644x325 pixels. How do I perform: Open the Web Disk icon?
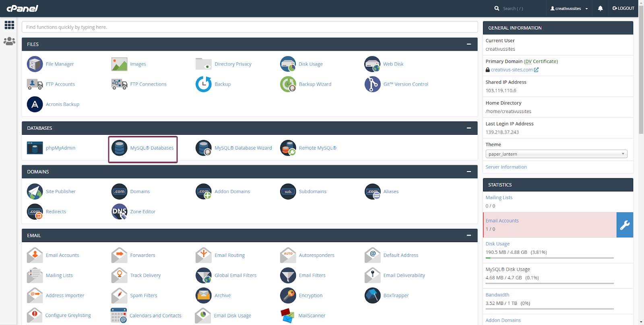pyautogui.click(x=372, y=64)
